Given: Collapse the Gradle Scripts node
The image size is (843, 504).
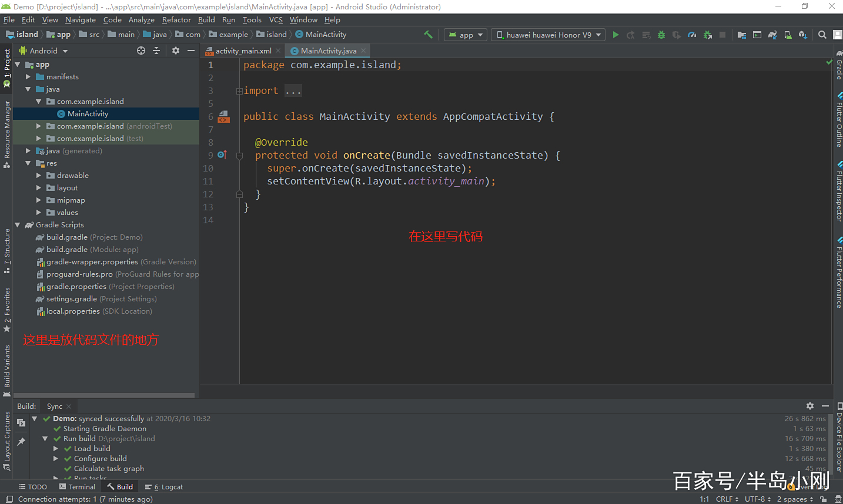Looking at the screenshot, I should pos(18,225).
